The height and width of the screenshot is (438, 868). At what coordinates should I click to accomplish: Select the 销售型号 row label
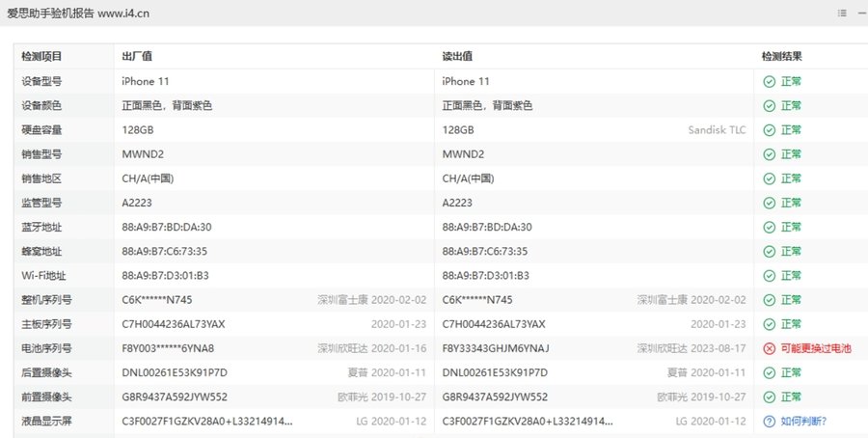41,154
